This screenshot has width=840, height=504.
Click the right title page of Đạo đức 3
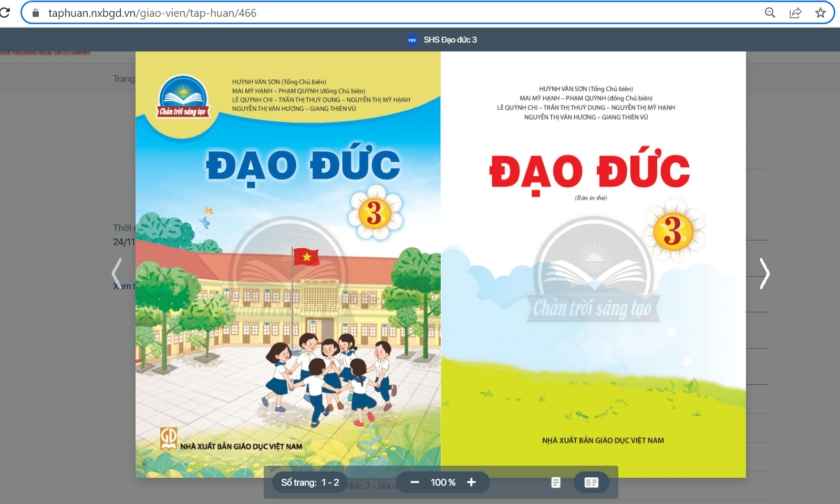(x=593, y=264)
